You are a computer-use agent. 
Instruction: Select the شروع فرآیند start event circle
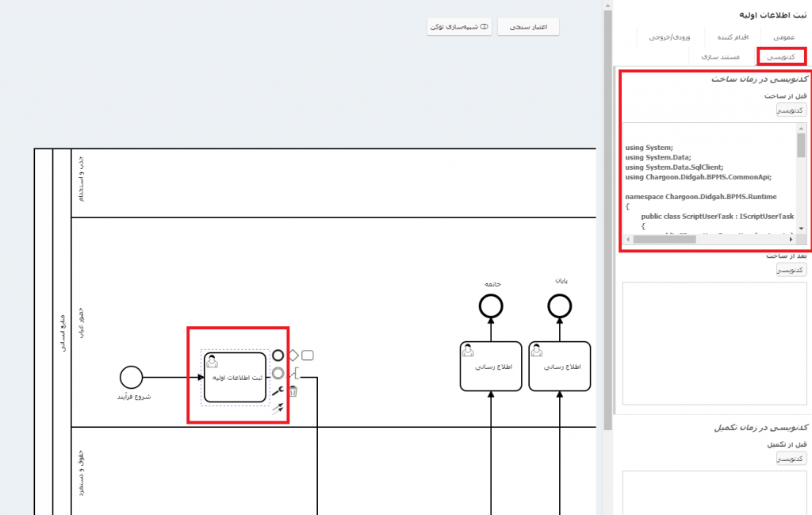[131, 378]
